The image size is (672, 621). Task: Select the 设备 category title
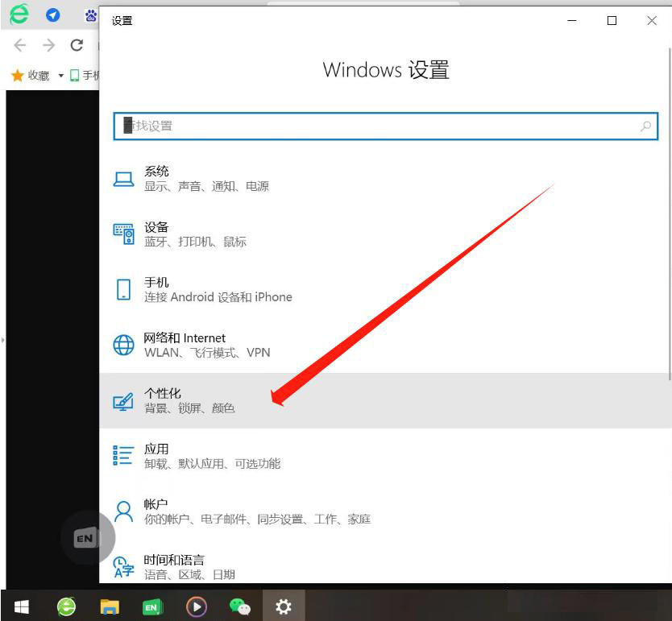156,227
